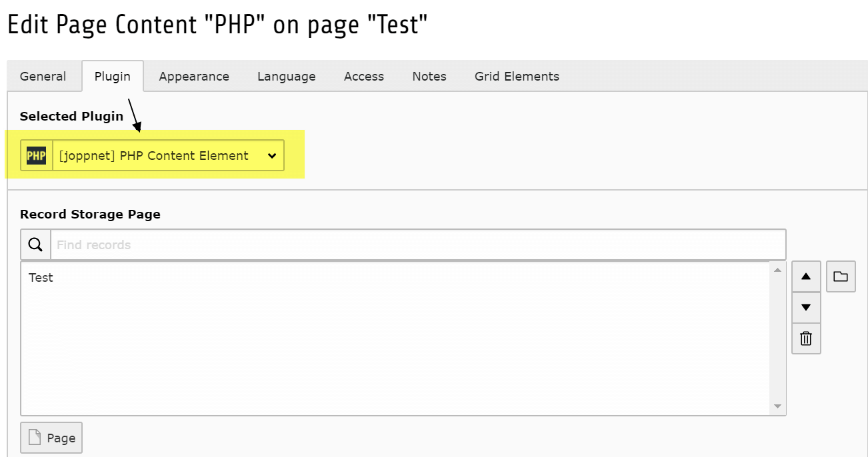This screenshot has height=457, width=868.
Task: Switch to the General tab
Action: pos(43,77)
